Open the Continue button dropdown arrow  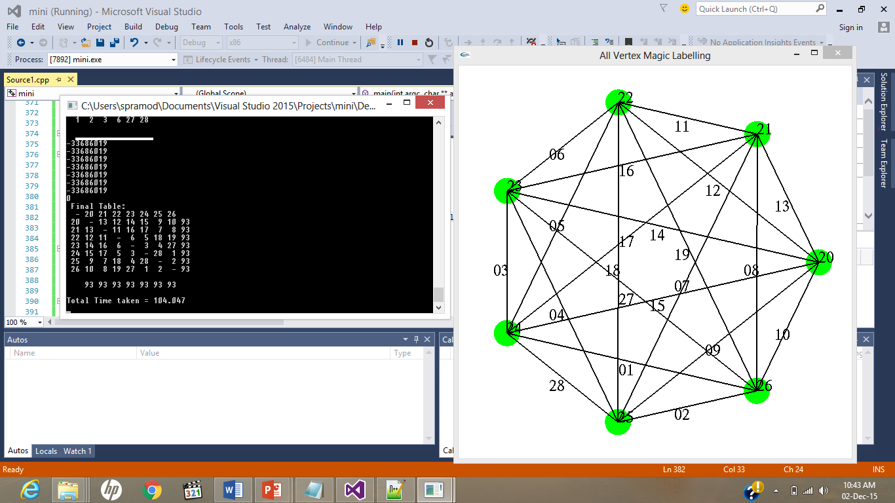(354, 43)
